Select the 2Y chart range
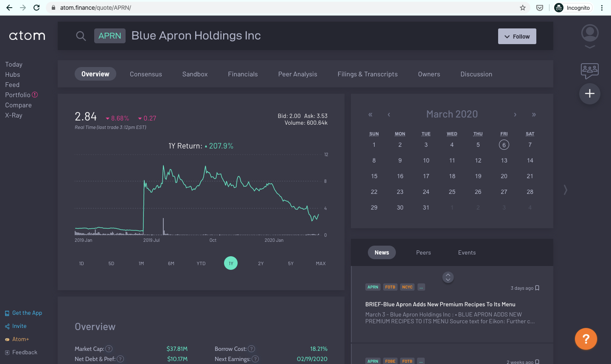The height and width of the screenshot is (364, 611). point(261,263)
